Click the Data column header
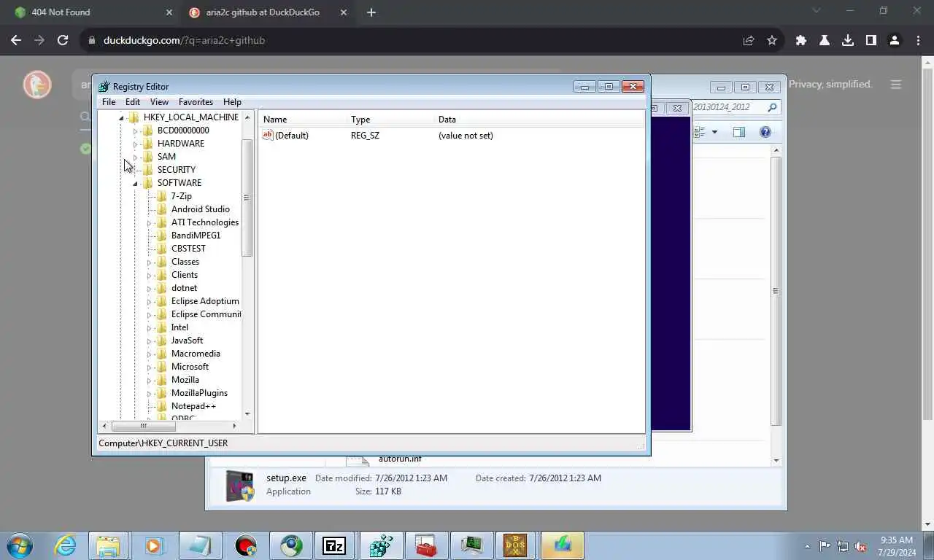 (x=540, y=120)
